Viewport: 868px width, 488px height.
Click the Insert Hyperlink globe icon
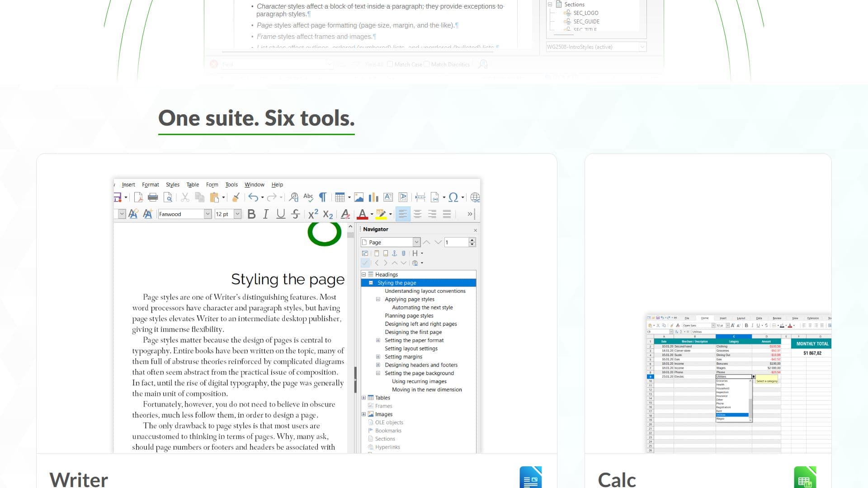click(475, 197)
